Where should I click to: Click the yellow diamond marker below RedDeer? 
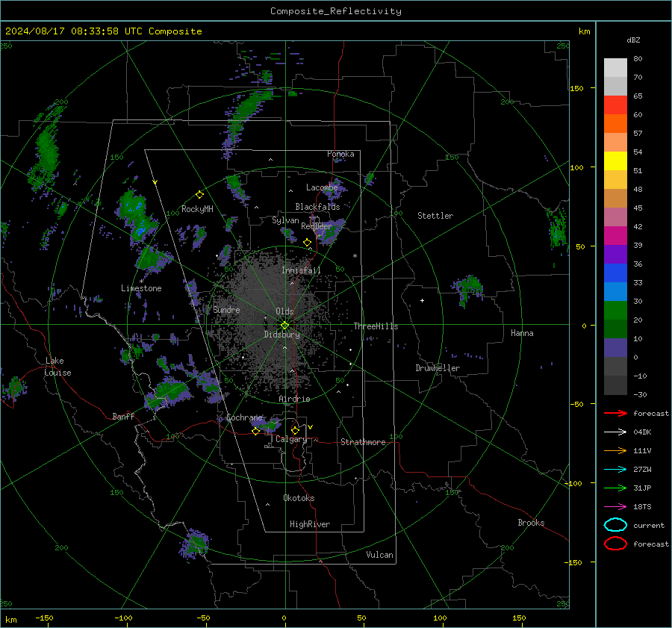pyautogui.click(x=307, y=243)
